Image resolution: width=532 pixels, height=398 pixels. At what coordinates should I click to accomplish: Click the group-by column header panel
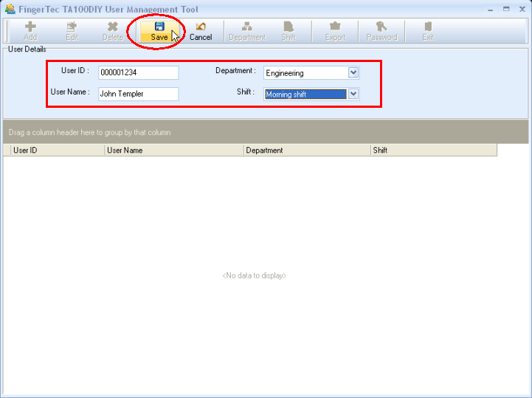pos(266,132)
